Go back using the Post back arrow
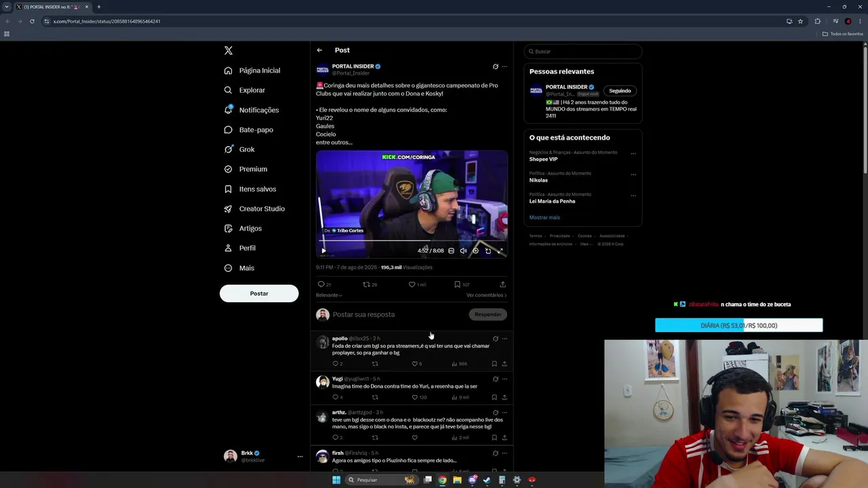This screenshot has height=488, width=868. [x=319, y=50]
